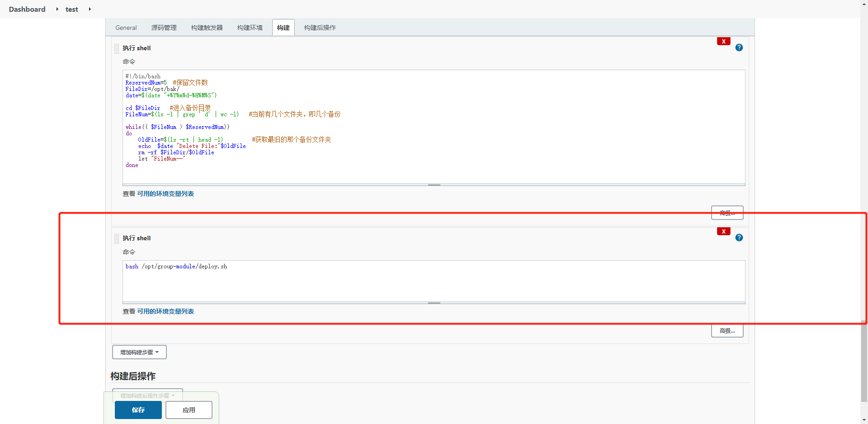Screen dimensions: 868x424
Task: Click the 'bash /opt/group-module/deploy.sh' command text
Action: click(176, 267)
